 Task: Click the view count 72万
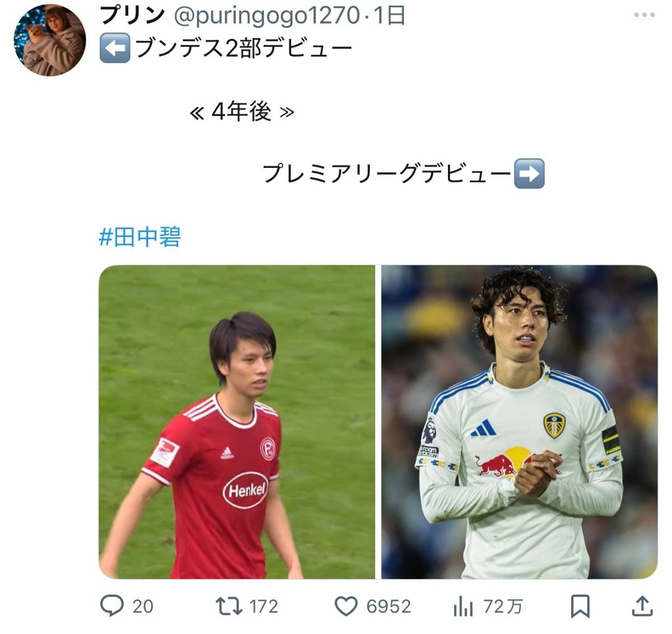502,606
